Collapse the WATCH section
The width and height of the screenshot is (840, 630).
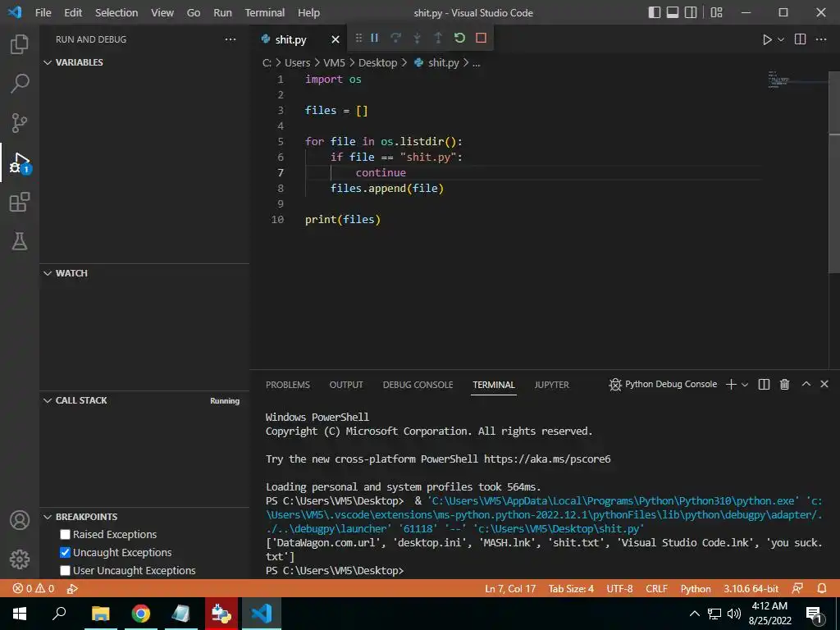tap(48, 273)
